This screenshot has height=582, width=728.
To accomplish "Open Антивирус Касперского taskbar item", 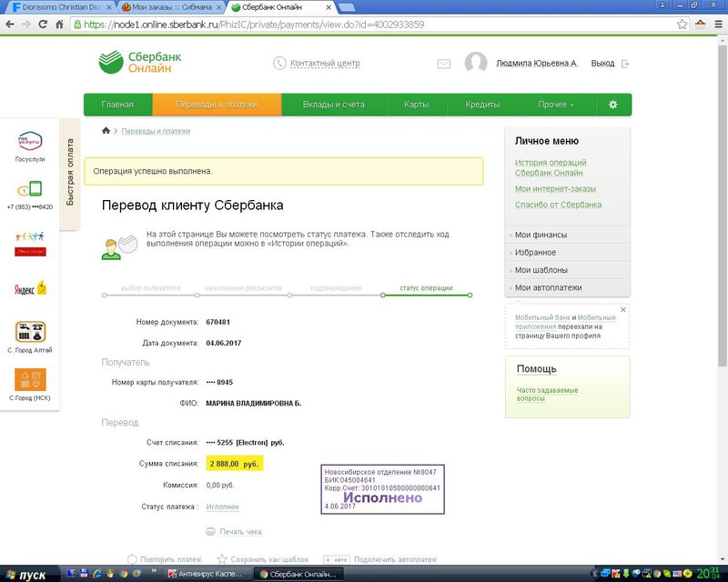I will (x=206, y=574).
